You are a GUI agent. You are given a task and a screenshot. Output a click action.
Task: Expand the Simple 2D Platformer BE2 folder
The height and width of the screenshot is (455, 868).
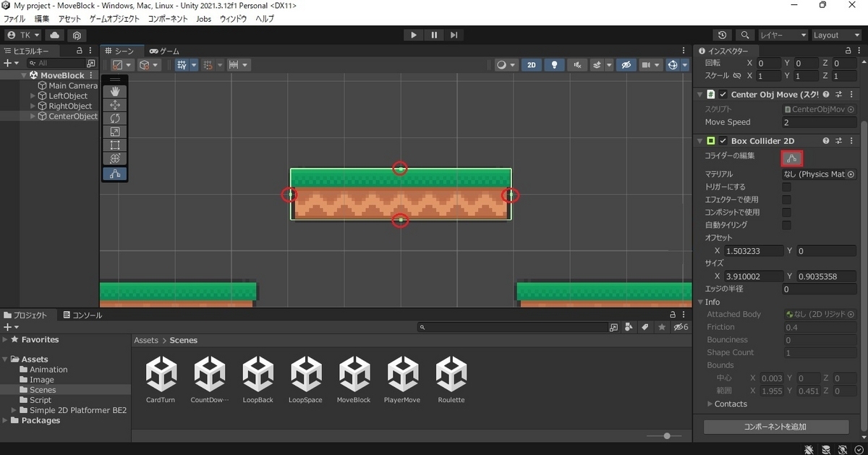14,410
